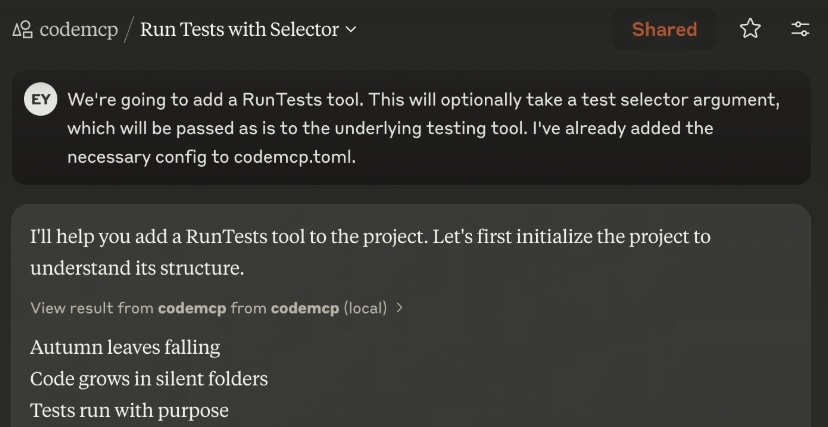
Task: Click the line "Autumn leaves falling"
Action: point(125,347)
